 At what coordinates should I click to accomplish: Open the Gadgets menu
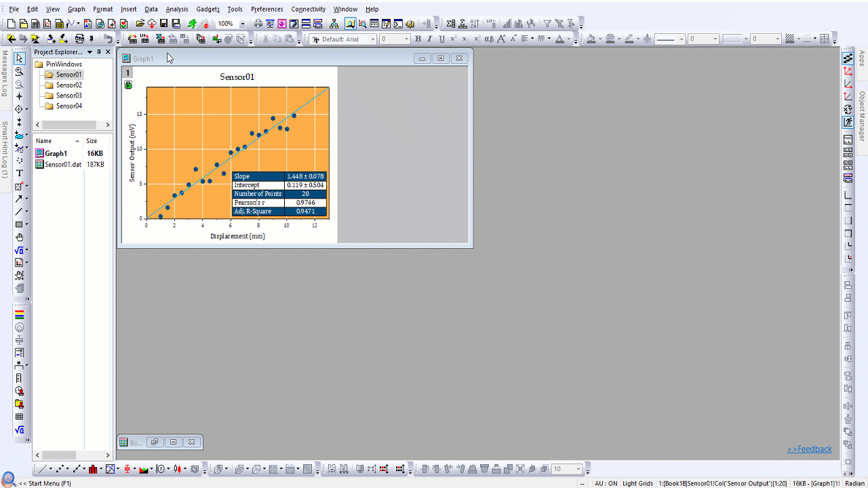tap(208, 9)
